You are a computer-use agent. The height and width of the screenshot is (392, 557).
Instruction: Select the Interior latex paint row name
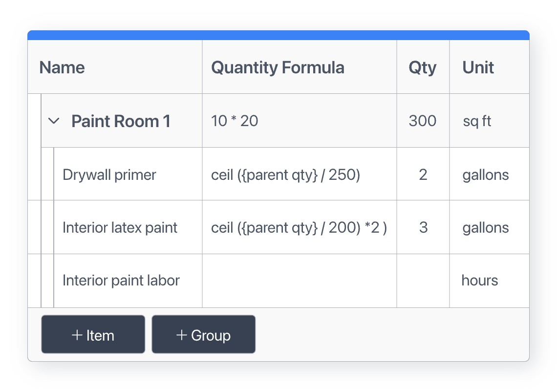coord(120,227)
